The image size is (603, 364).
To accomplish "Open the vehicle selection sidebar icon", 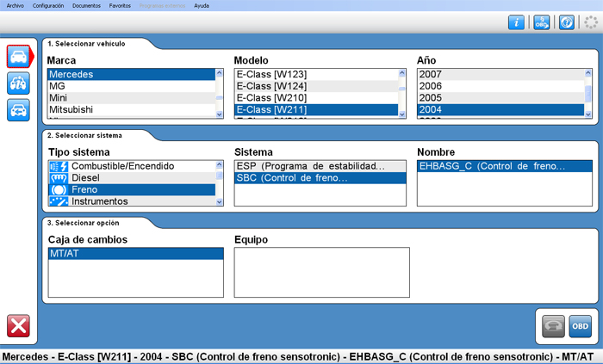I will tap(18, 57).
